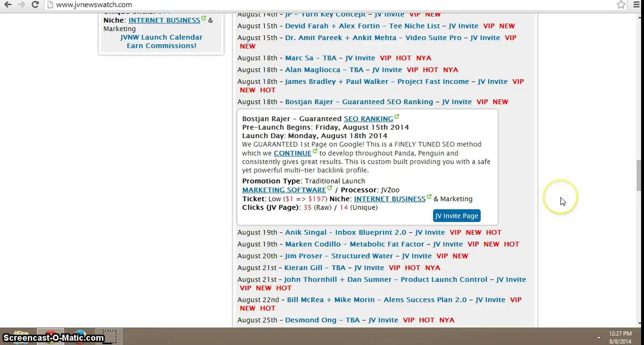644x345 pixels.
Task: Open the CONTINUE link in the description
Action: [293, 153]
